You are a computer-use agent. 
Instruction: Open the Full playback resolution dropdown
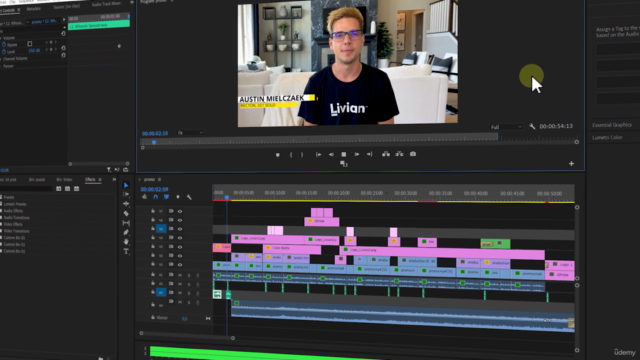point(506,127)
